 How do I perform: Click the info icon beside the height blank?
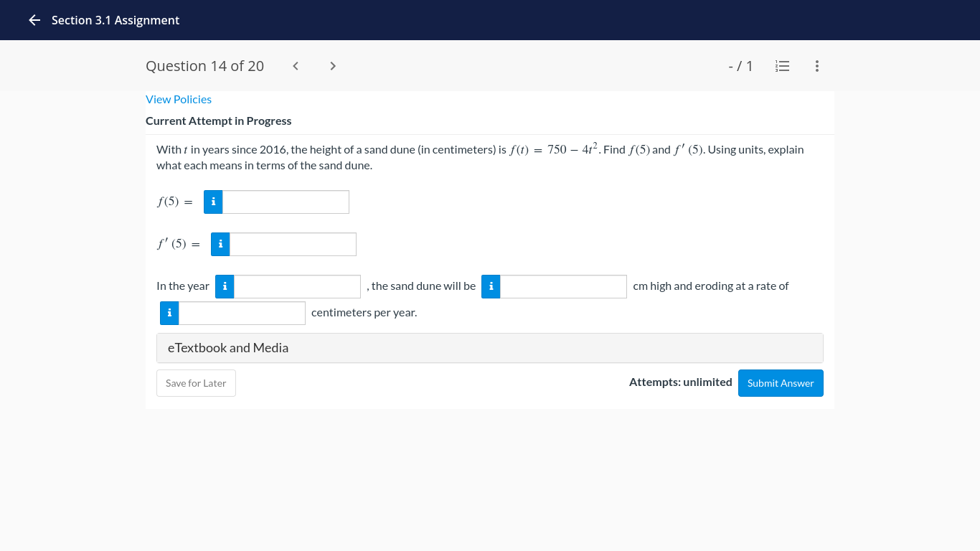click(x=491, y=286)
